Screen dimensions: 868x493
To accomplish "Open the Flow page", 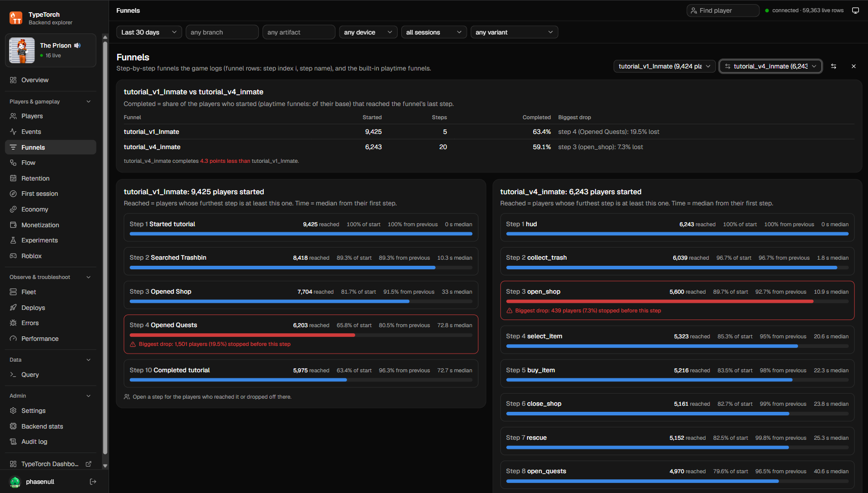I will tap(51, 163).
